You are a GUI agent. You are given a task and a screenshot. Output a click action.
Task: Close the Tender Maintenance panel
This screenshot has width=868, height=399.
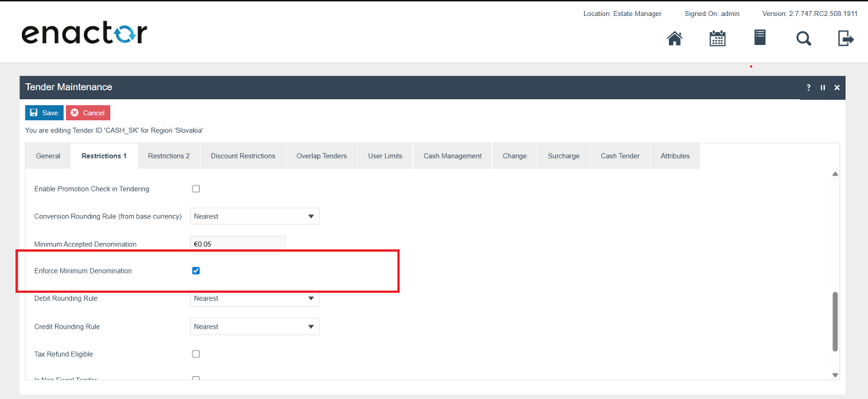[x=837, y=87]
